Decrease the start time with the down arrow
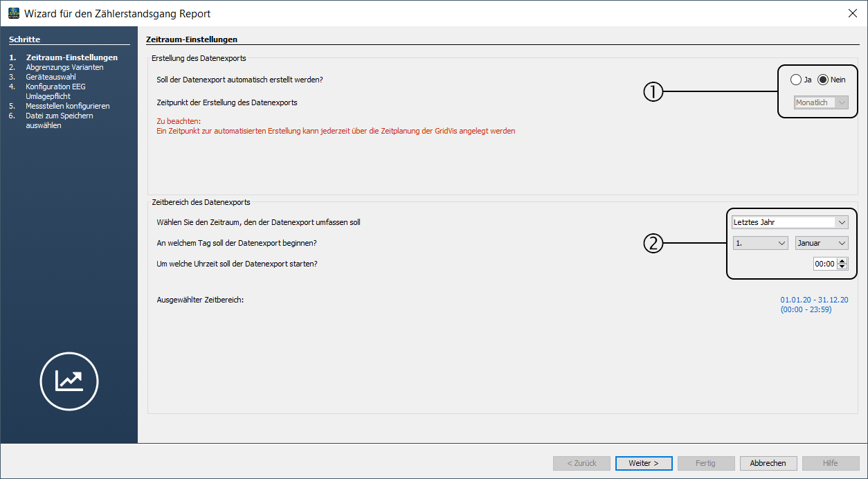 tap(842, 266)
